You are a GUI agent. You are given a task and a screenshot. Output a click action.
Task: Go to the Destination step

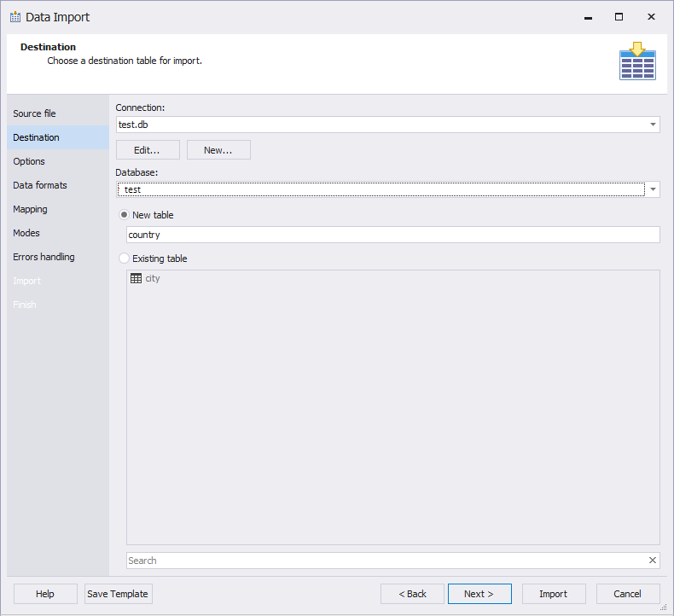(58, 137)
